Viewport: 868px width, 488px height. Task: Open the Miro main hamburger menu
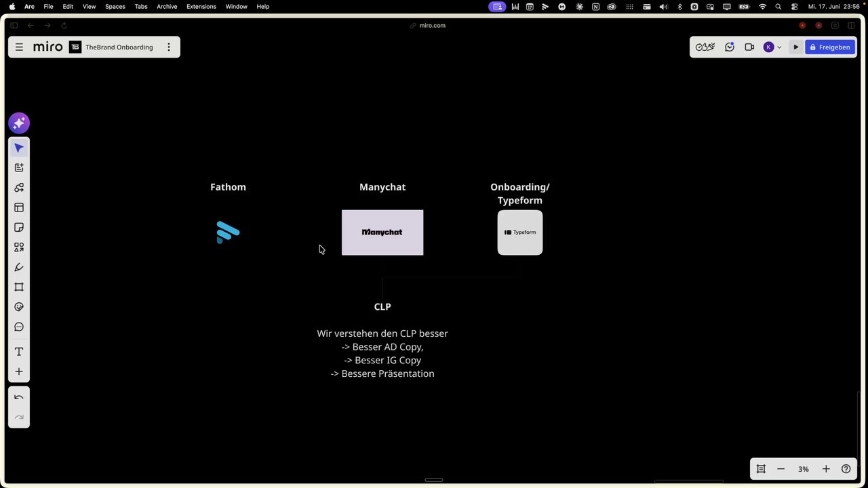click(x=19, y=47)
